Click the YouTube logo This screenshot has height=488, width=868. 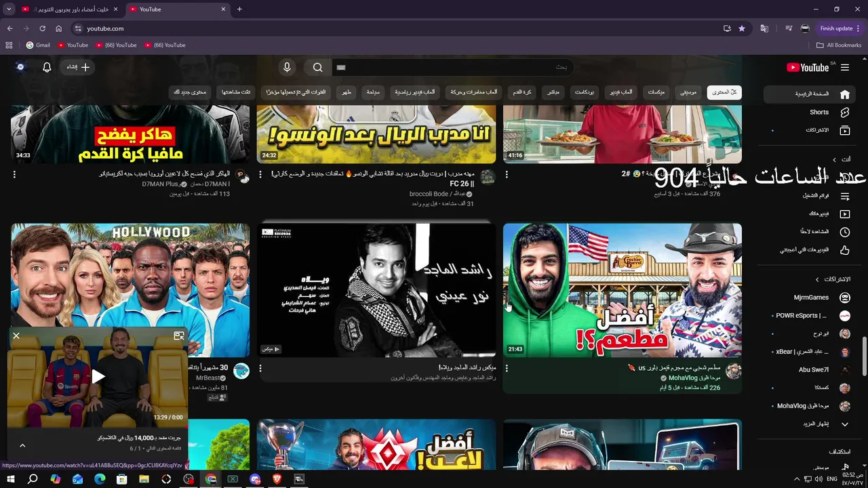pyautogui.click(x=808, y=67)
